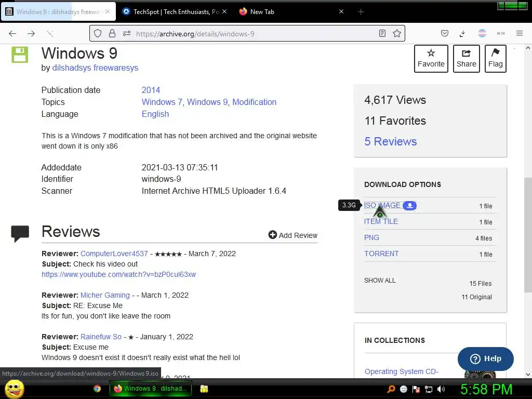Switch to the TechSpot tab
The width and height of the screenshot is (532, 399).
[175, 11]
